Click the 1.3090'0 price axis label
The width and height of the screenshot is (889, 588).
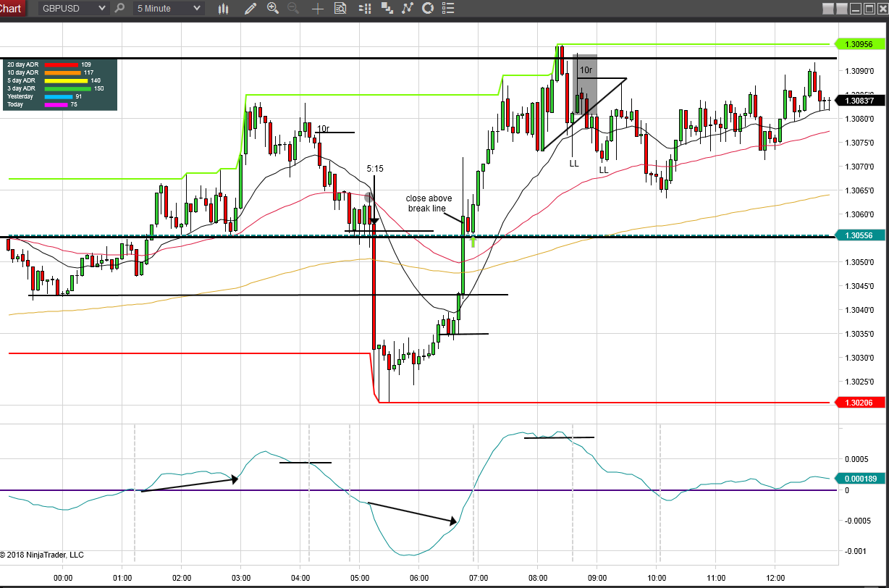point(859,71)
